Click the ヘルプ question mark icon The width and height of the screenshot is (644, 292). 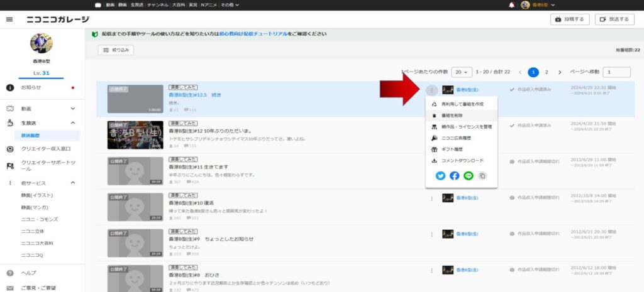point(10,273)
